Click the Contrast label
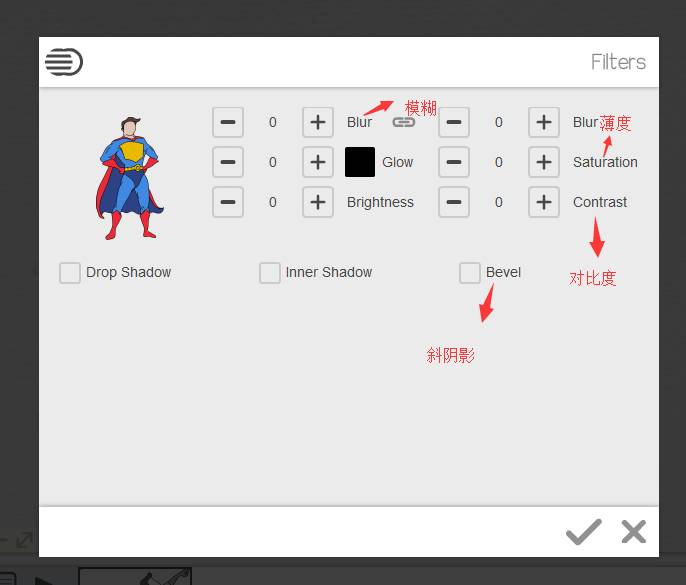This screenshot has height=585, width=686. (x=600, y=202)
